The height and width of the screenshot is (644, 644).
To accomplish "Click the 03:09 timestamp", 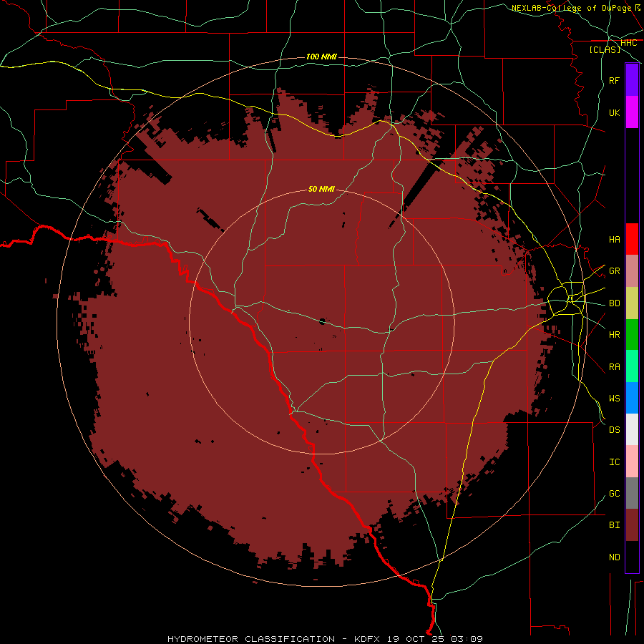I will pyautogui.click(x=467, y=639).
